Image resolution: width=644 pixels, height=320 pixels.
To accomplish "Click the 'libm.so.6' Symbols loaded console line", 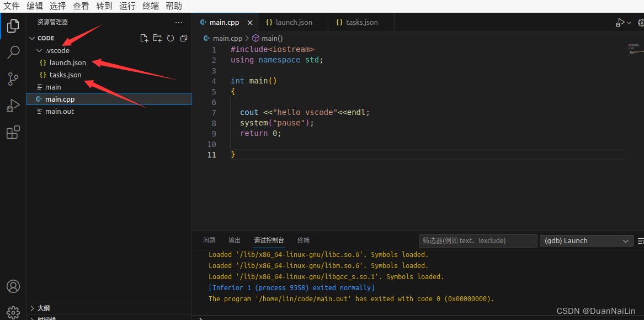I will click(x=318, y=266).
